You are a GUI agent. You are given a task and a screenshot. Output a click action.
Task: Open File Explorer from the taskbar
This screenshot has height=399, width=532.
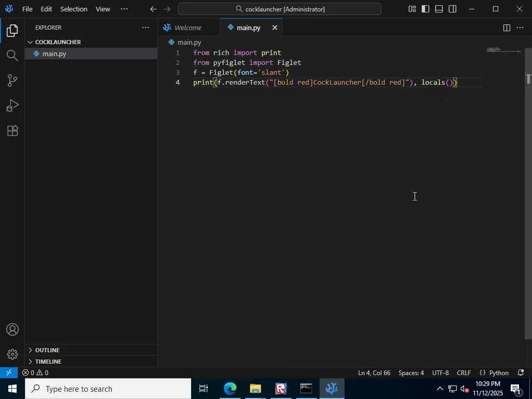click(x=255, y=389)
